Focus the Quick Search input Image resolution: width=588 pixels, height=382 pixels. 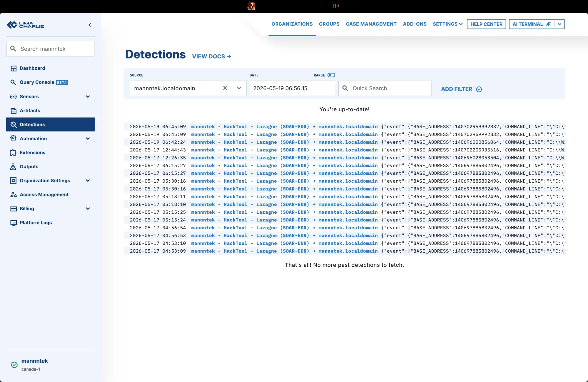coord(385,88)
